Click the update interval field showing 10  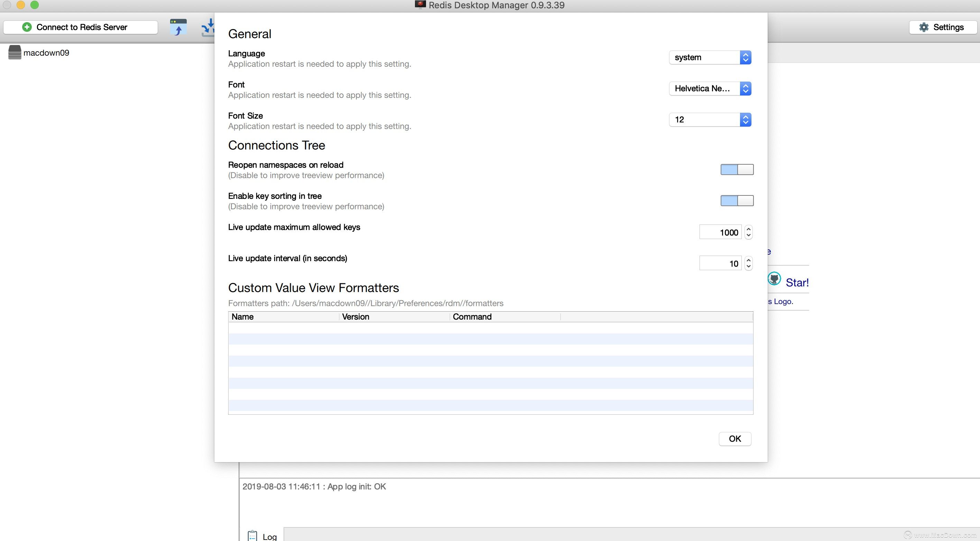(x=721, y=263)
